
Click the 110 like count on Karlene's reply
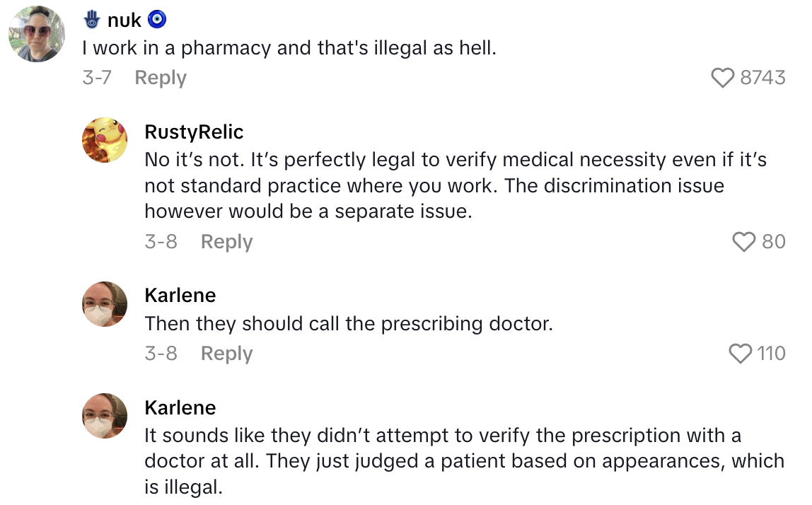(771, 353)
